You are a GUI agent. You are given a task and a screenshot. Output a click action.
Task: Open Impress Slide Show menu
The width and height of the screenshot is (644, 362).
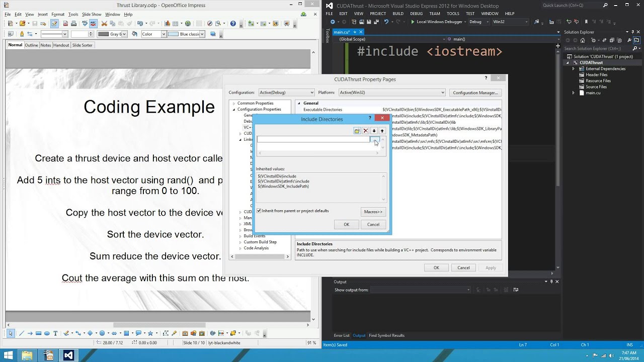(92, 15)
